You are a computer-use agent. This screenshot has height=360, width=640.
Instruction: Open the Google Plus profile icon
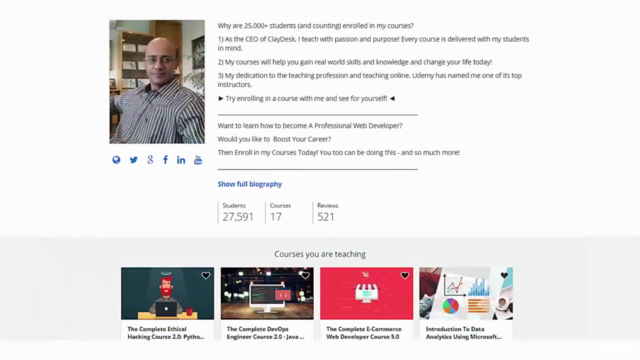[150, 160]
